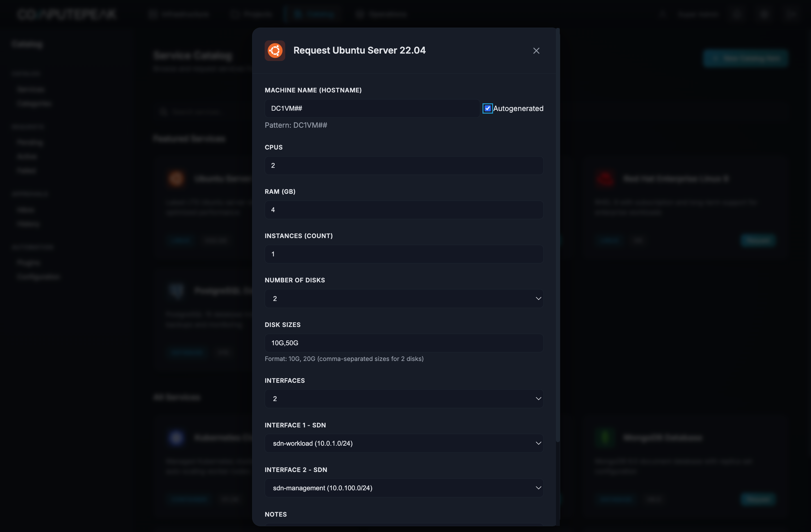811x532 pixels.
Task: Switch to the Catalog tab in the navbar
Action: [313, 14]
